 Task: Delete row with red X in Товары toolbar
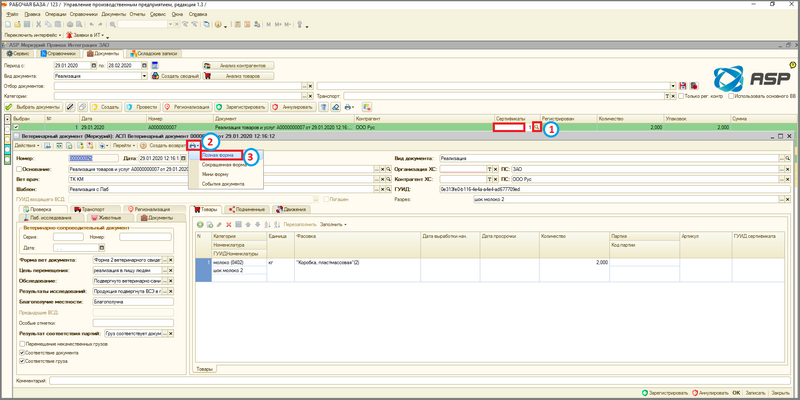coord(229,224)
